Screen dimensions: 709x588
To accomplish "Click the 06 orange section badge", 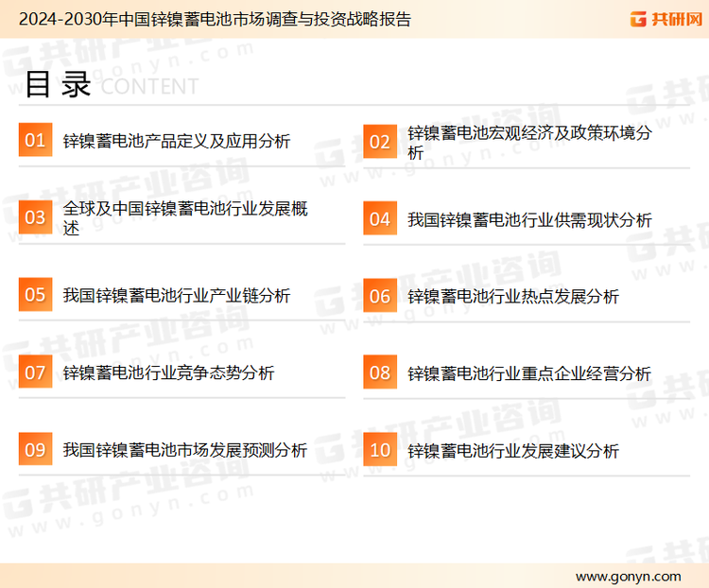I will [x=380, y=295].
